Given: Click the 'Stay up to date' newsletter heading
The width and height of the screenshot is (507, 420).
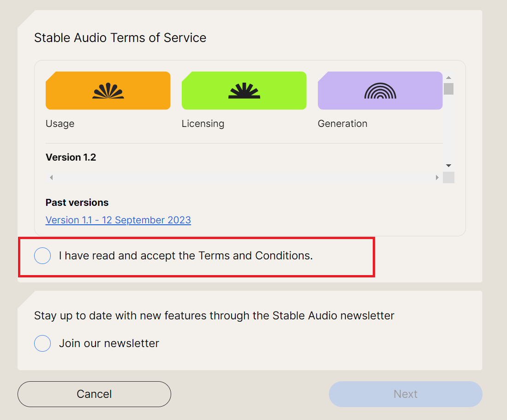Looking at the screenshot, I should pos(214,316).
